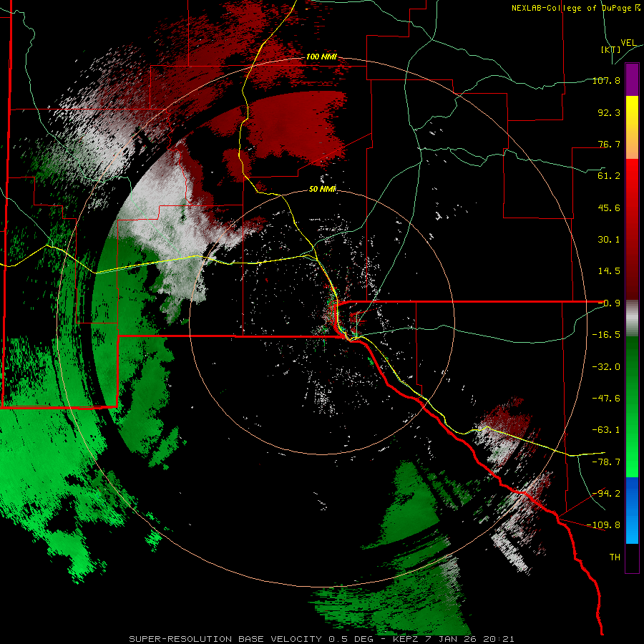Click the 14.5 legend value
The width and height of the screenshot is (644, 644).
point(609,270)
